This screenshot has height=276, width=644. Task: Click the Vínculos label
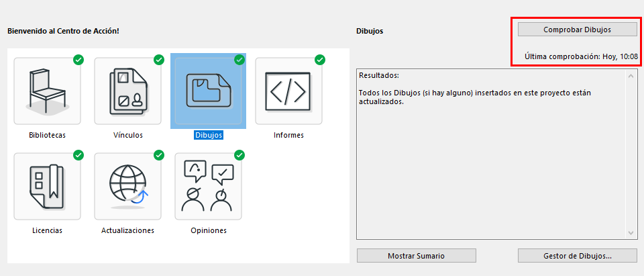127,135
